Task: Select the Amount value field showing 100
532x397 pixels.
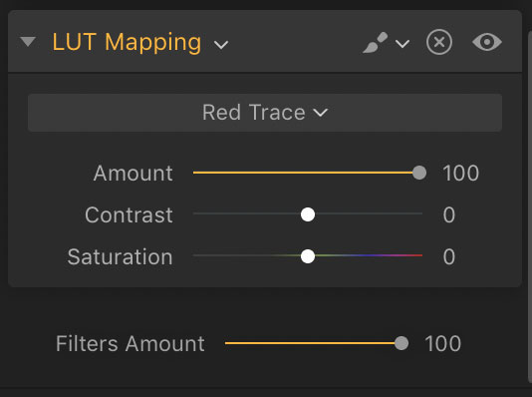Action: (x=460, y=174)
